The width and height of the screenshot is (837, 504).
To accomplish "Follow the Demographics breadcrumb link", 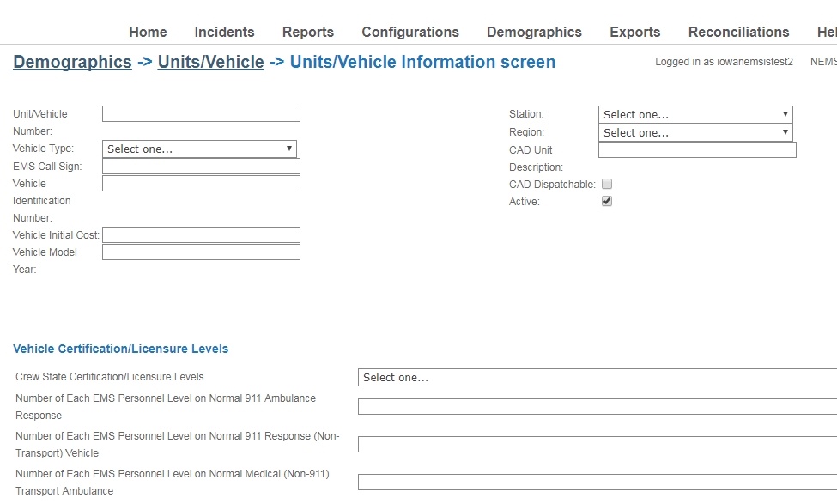I will click(x=72, y=62).
